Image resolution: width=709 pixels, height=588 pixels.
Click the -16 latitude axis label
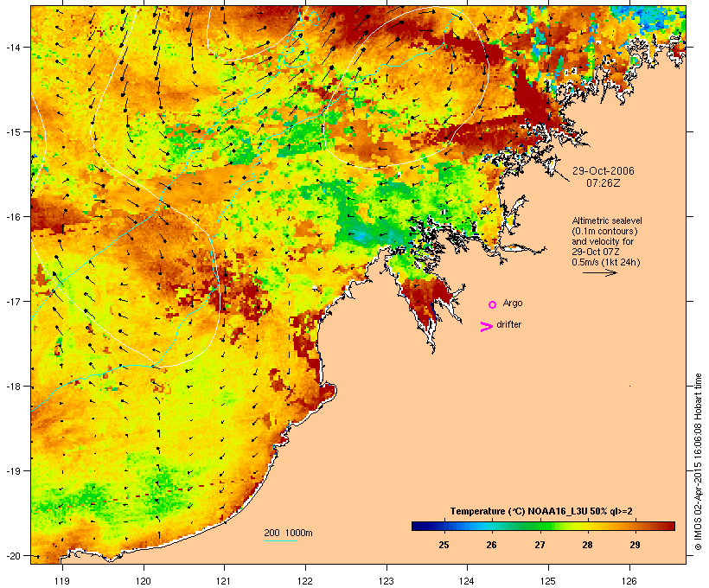pos(13,216)
